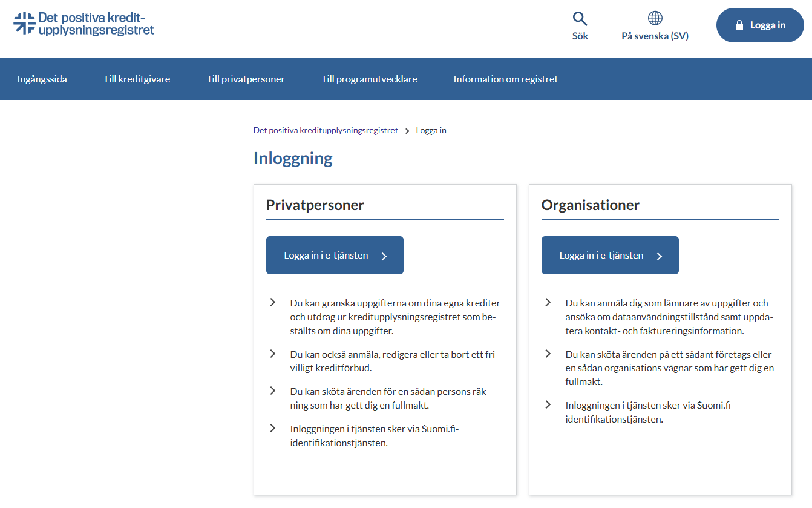This screenshot has height=508, width=812.
Task: Open the På svenska (SV) language selector
Action: pyautogui.click(x=655, y=36)
